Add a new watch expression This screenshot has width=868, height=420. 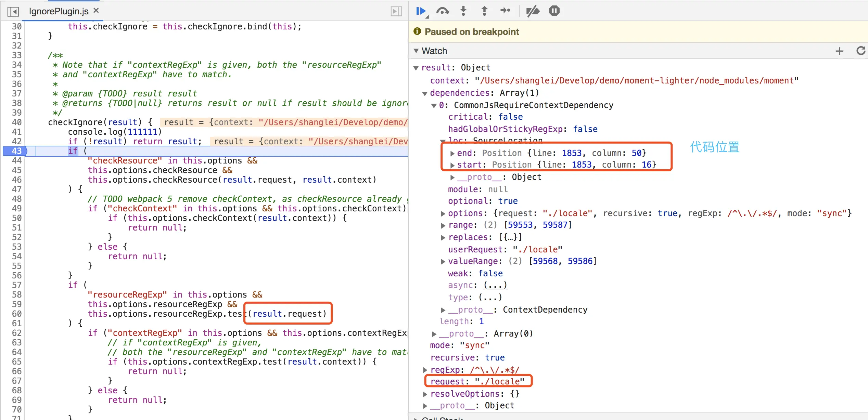click(x=839, y=51)
